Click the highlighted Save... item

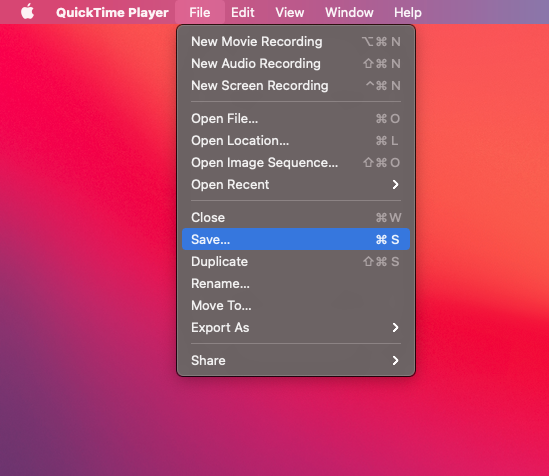[296, 239]
